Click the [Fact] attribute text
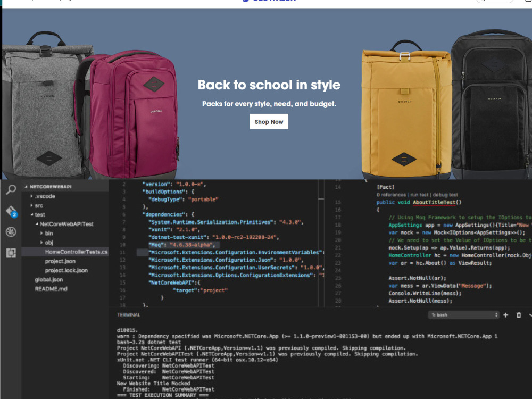This screenshot has height=399, width=532. coord(385,187)
